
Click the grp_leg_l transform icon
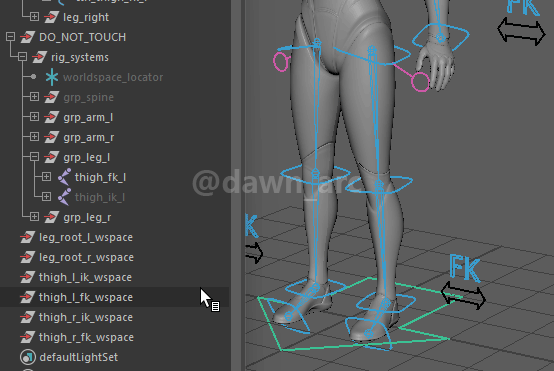(52, 157)
